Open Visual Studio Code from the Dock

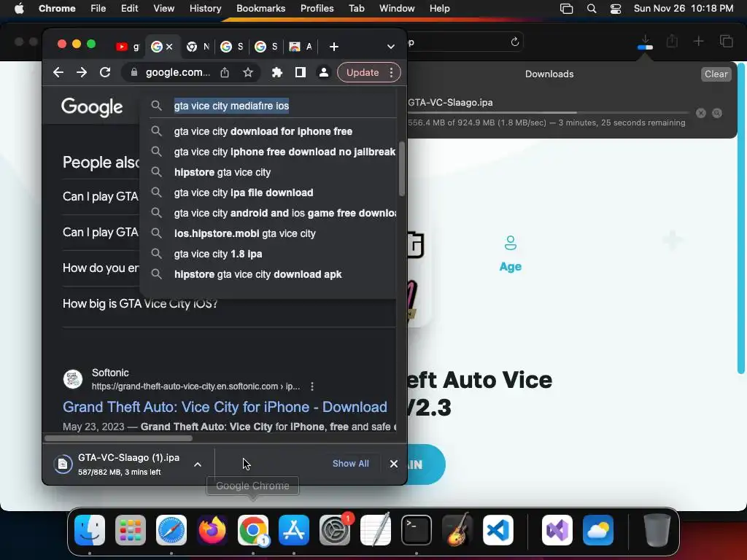[x=498, y=530]
